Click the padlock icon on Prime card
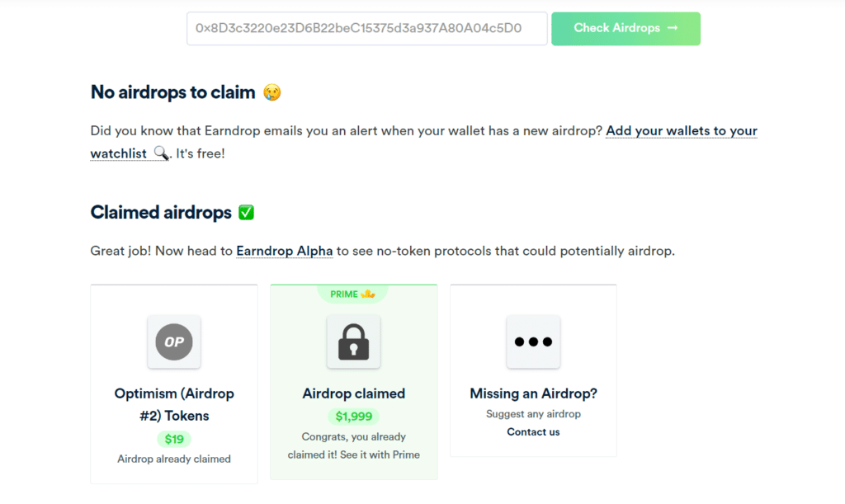Image resolution: width=845 pixels, height=504 pixels. tap(353, 342)
